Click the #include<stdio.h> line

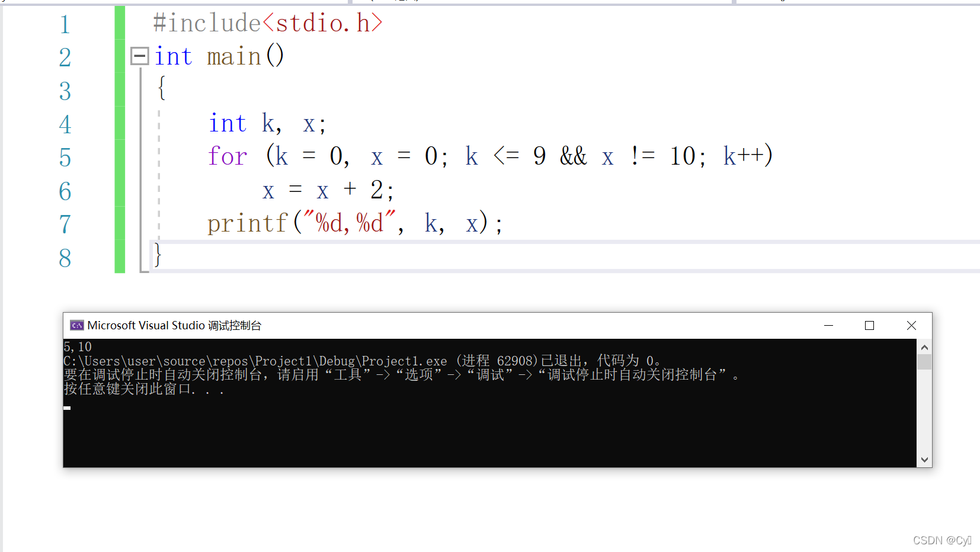tap(268, 23)
